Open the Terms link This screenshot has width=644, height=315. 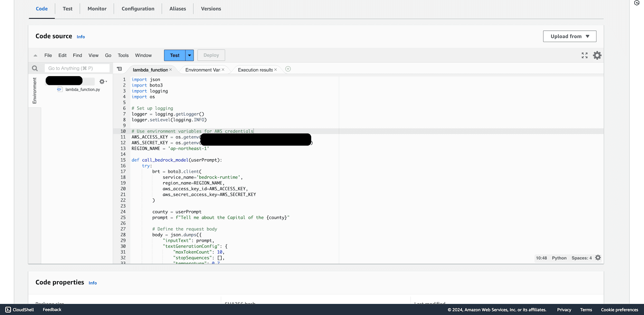click(x=586, y=310)
